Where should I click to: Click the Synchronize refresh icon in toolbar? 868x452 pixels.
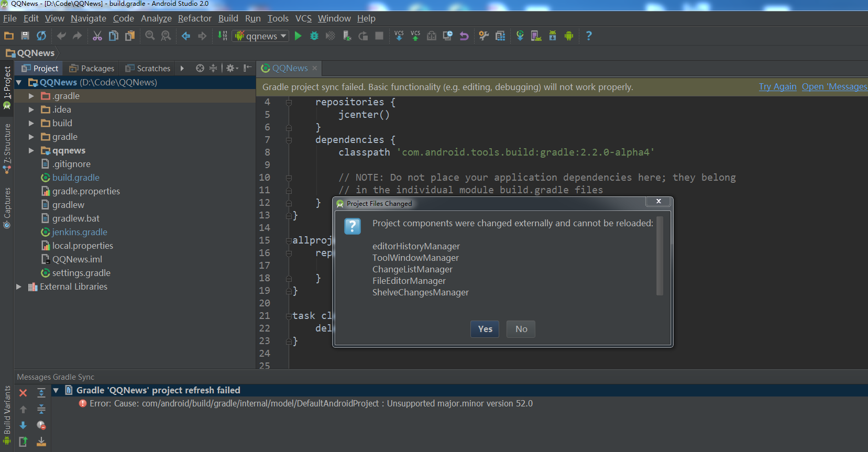click(x=41, y=36)
